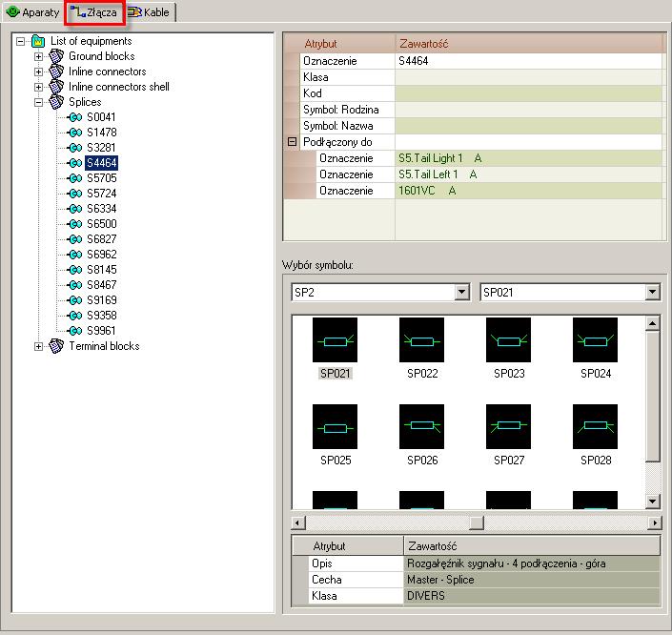
Task: Click the splice icon next to S5724
Action: (74, 194)
